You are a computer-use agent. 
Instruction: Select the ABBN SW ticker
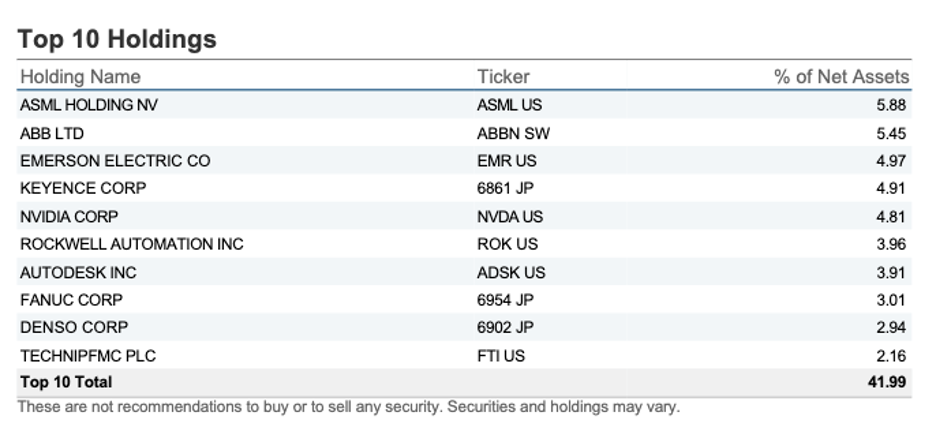point(513,133)
